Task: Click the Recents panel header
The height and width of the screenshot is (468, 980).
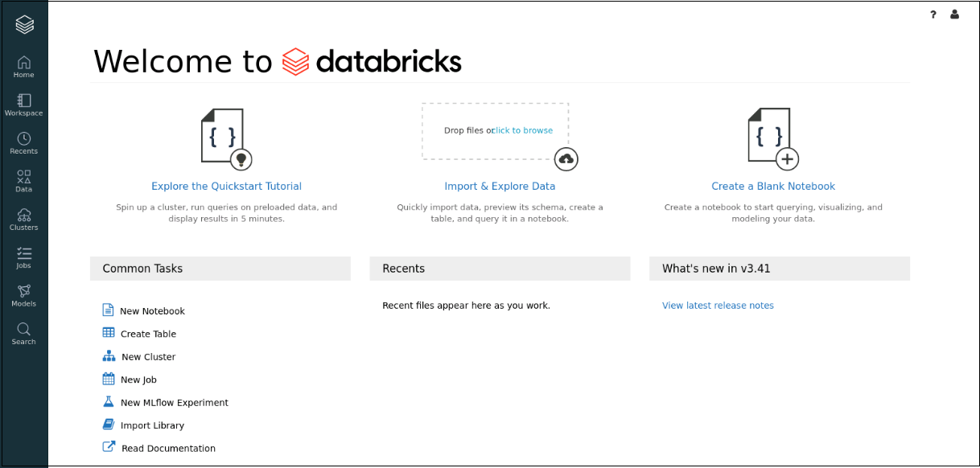Action: coord(500,269)
